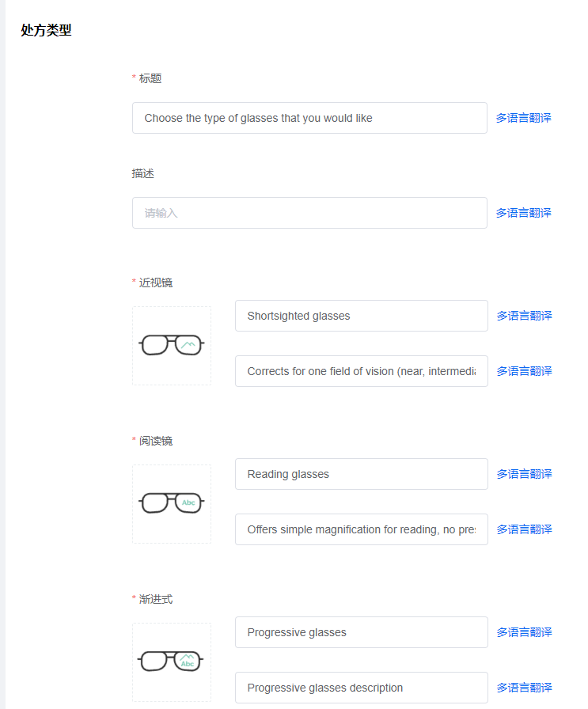Open 多语言翻译 next to 'Progressive glasses'
The image size is (588, 709).
[x=524, y=632]
